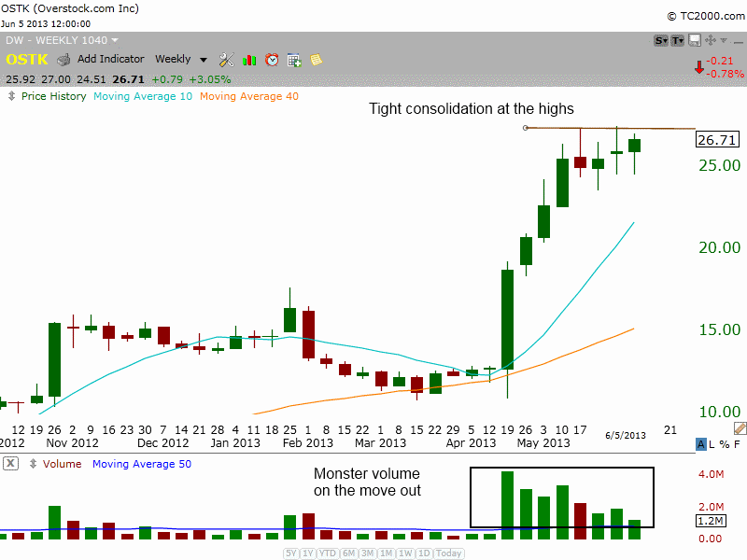Select the 3M zoom range
747x560 pixels.
point(367,553)
